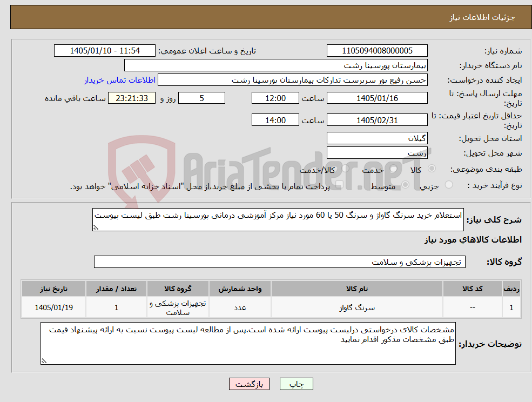Click the quantity cell showing 1

click(116, 307)
